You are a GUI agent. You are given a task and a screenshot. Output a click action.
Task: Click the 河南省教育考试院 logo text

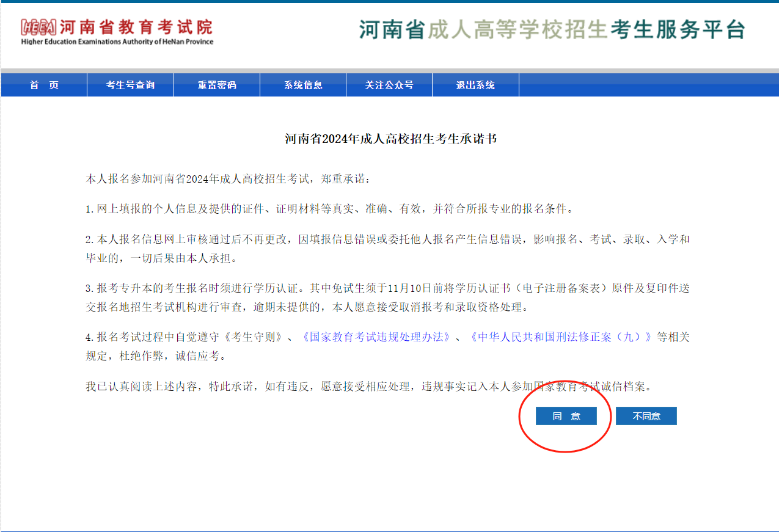137,27
